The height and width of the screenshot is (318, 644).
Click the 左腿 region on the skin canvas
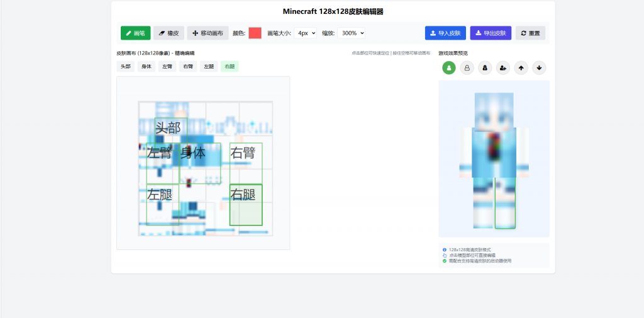point(163,205)
